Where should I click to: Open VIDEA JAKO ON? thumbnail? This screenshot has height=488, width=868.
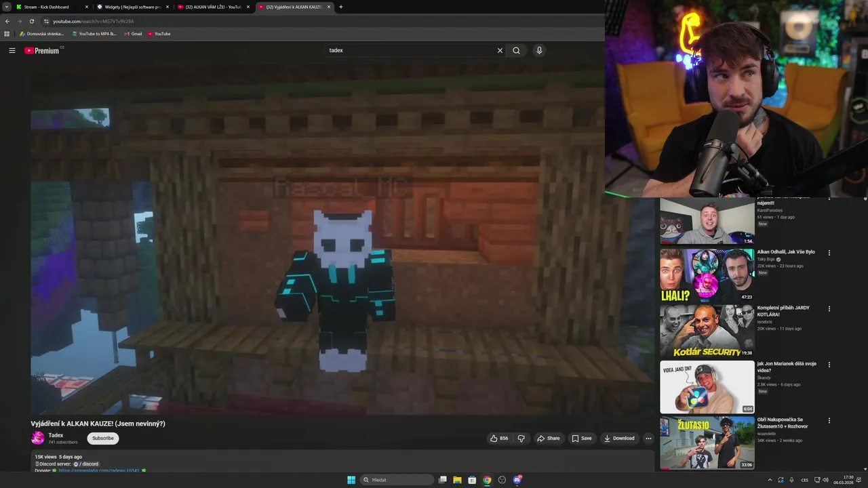[x=707, y=387]
